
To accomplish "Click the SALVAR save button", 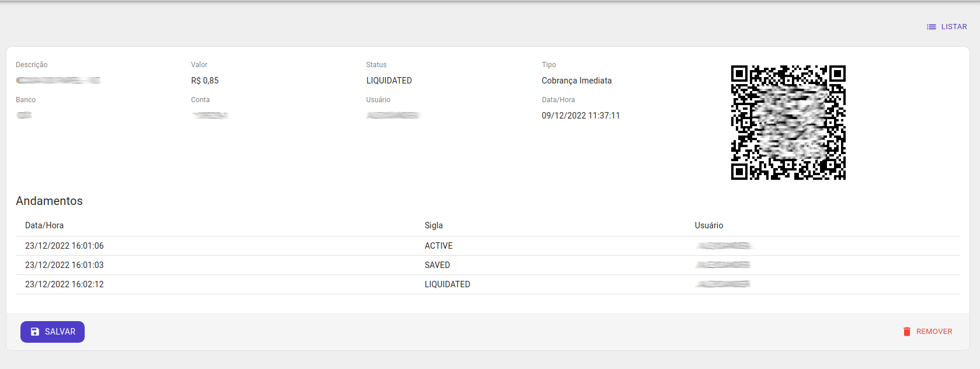I will tap(53, 332).
